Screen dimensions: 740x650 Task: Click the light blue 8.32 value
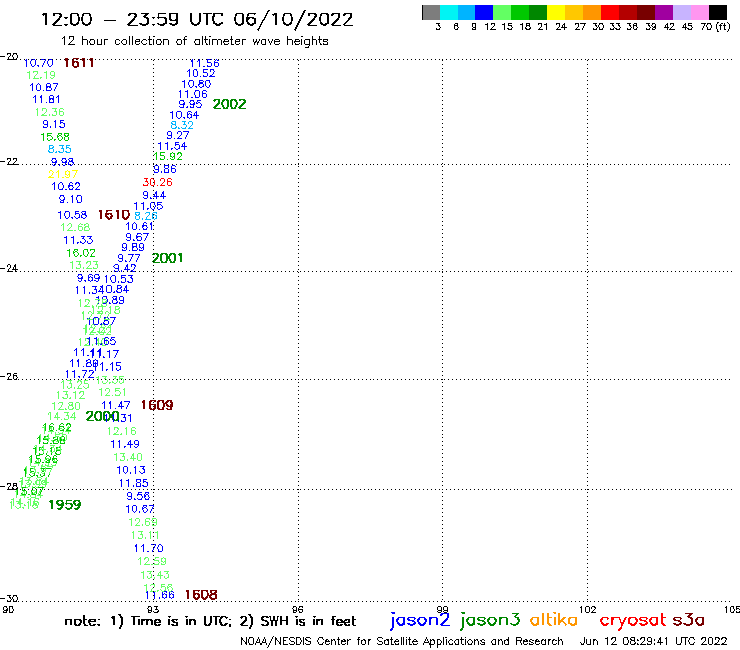182,125
